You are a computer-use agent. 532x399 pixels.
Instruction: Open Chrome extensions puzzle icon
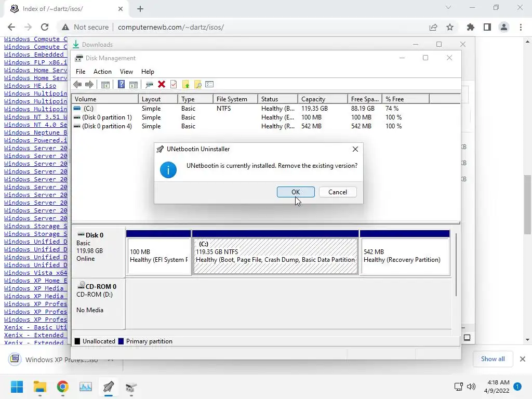471,27
